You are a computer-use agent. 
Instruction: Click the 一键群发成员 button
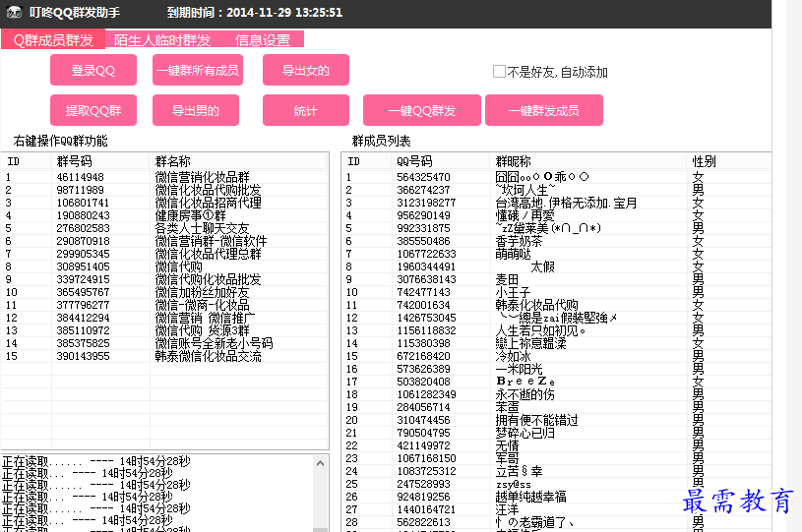(544, 110)
